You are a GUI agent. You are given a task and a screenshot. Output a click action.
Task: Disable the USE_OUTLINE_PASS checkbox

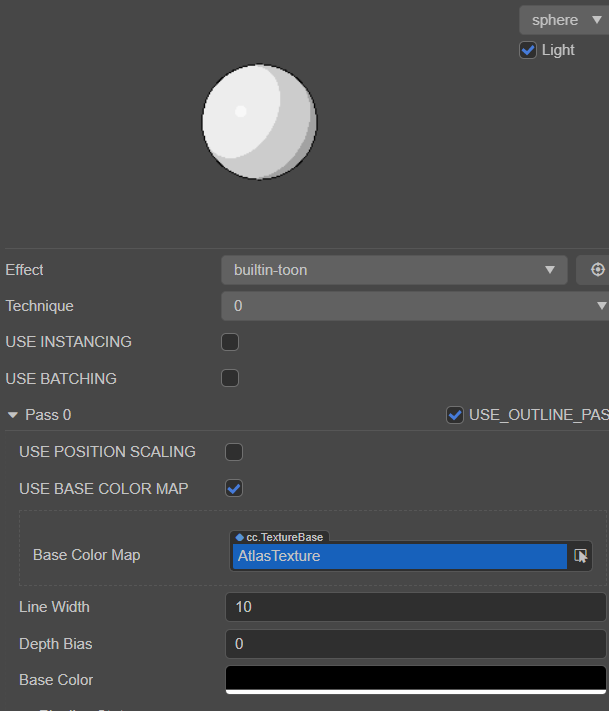[x=455, y=415]
